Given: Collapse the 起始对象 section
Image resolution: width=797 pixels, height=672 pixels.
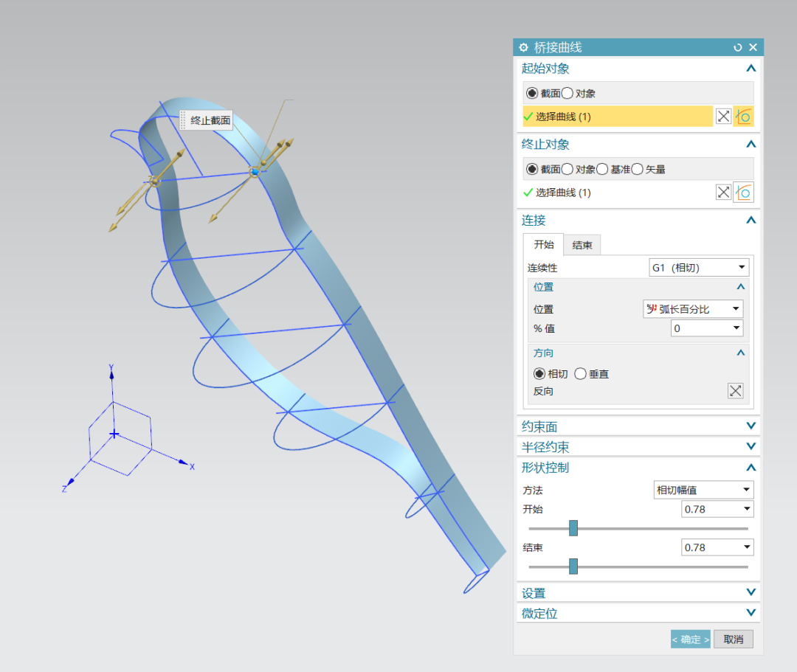Looking at the screenshot, I should pos(751,69).
